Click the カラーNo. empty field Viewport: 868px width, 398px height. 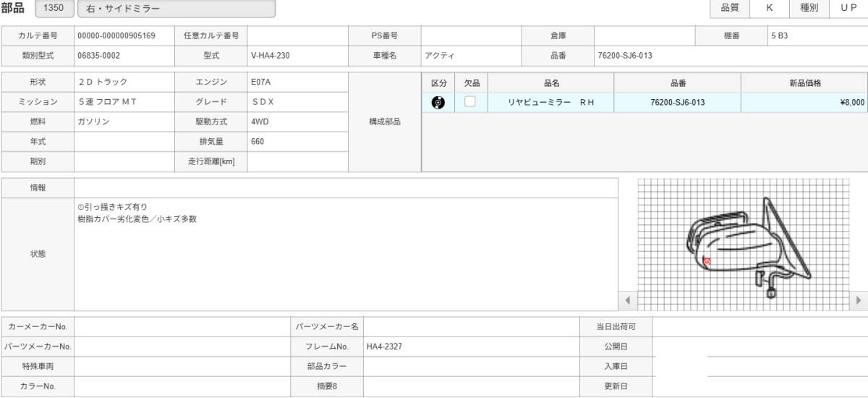coord(182,386)
